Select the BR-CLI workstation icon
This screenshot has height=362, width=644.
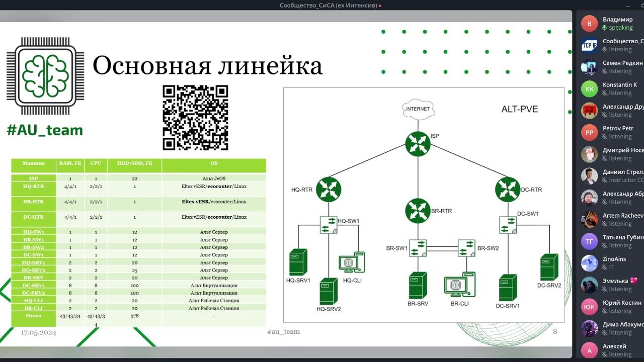point(460,285)
